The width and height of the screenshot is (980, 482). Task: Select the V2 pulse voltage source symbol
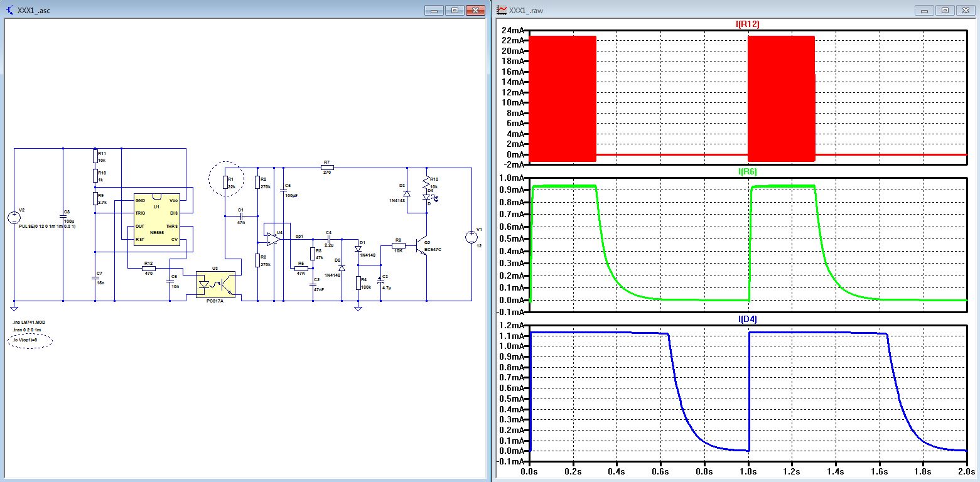pyautogui.click(x=14, y=218)
